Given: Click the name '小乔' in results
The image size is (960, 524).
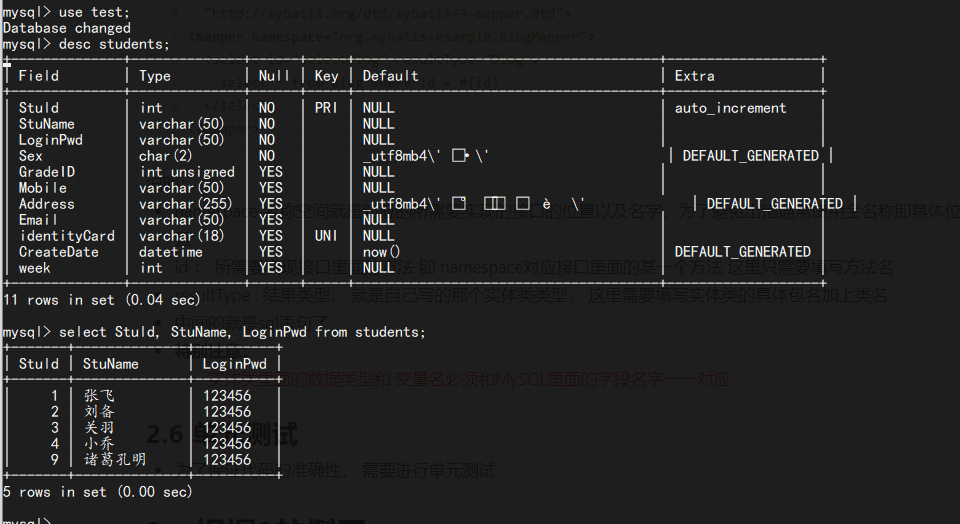Looking at the screenshot, I should (x=99, y=443).
